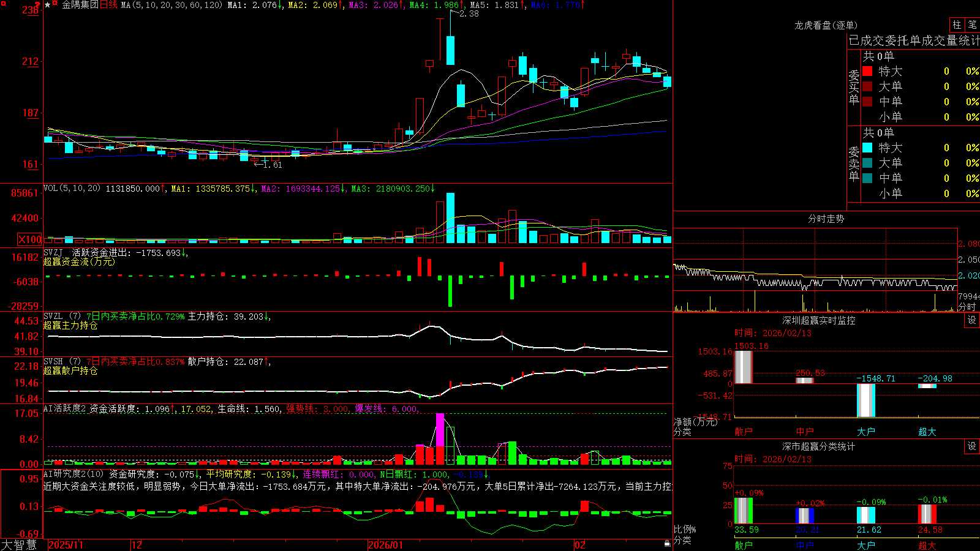Click the 柱 bar-mode button
This screenshot has width=980, height=551.
tap(957, 24)
